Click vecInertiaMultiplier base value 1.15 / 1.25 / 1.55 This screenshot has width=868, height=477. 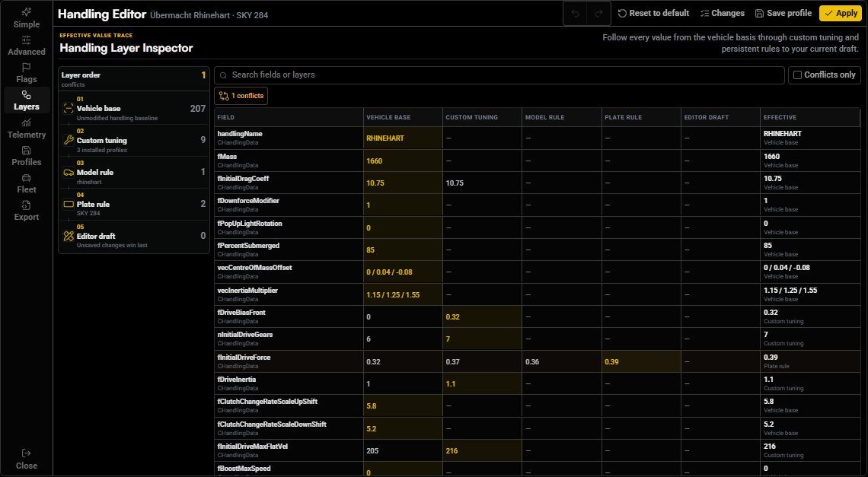393,295
